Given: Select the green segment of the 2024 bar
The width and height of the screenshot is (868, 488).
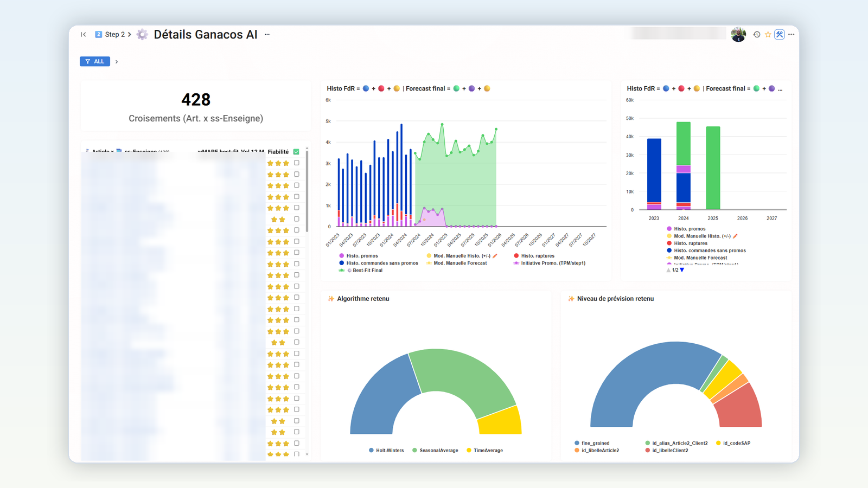Looking at the screenshot, I should coord(684,144).
